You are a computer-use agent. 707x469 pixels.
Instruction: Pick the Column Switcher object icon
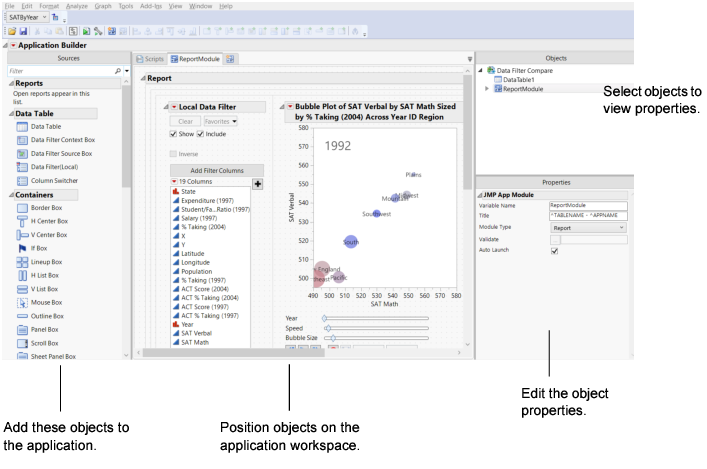coord(22,180)
